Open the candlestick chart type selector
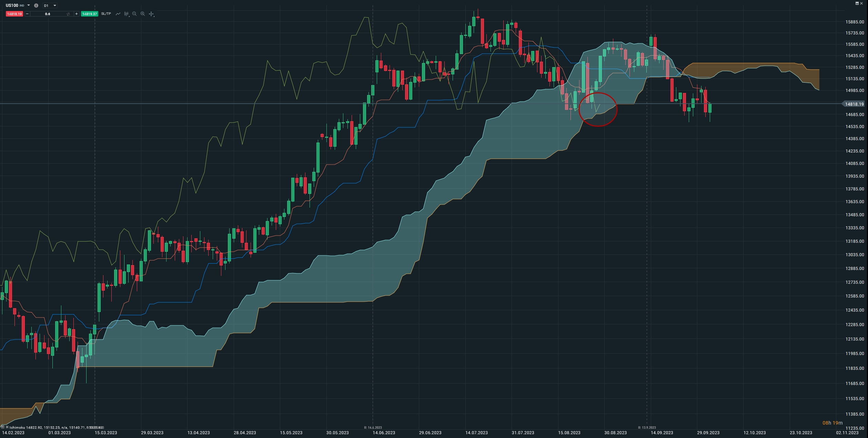868x438 pixels. (x=127, y=14)
